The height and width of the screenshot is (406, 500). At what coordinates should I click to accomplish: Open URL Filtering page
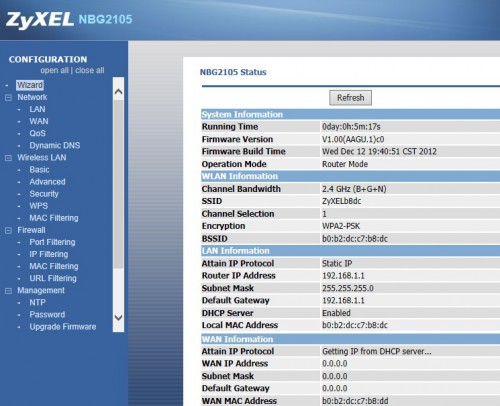[53, 278]
